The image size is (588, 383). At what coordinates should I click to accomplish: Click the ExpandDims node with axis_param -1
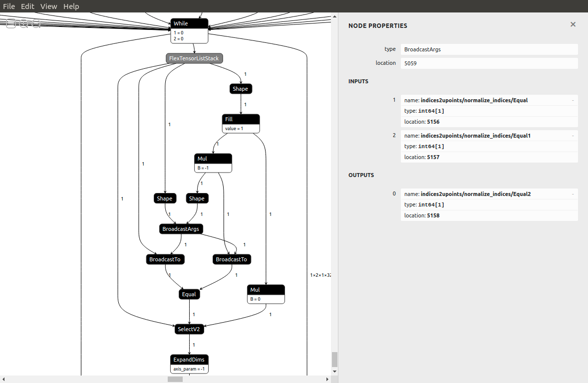coord(189,360)
